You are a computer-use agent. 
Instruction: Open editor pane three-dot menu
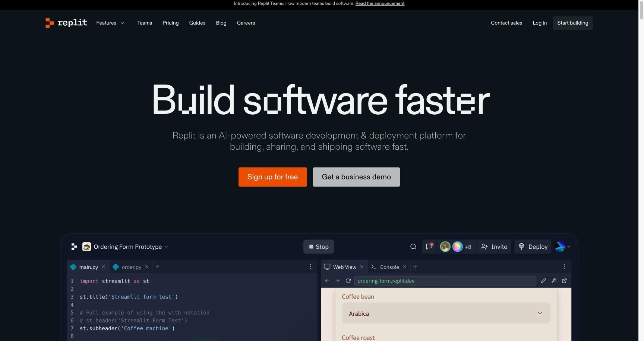tap(310, 267)
